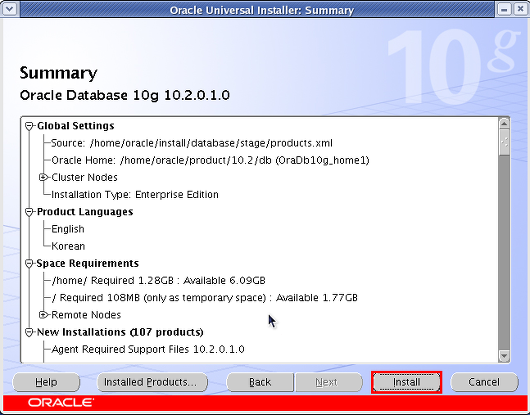Click the Remote Nodes label

pyautogui.click(x=86, y=315)
